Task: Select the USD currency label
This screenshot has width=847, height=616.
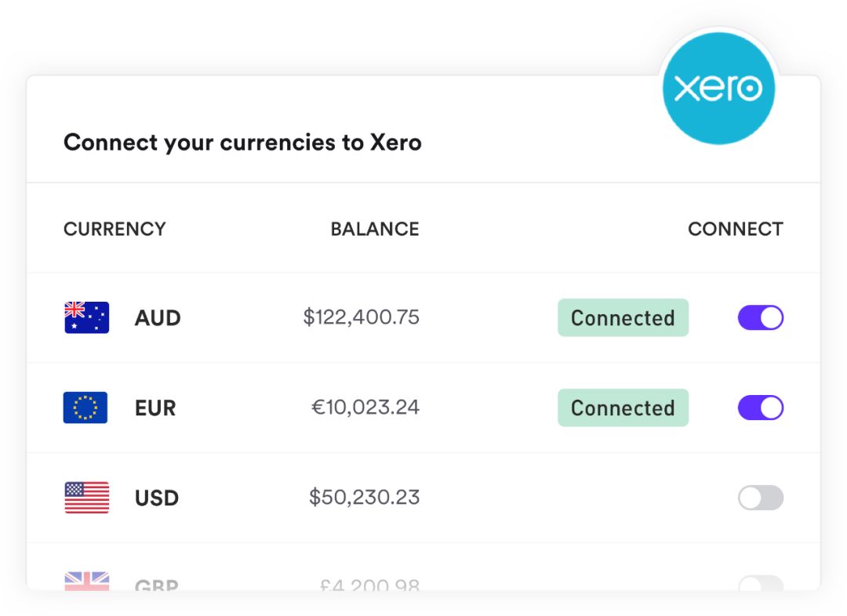Action: 157,498
